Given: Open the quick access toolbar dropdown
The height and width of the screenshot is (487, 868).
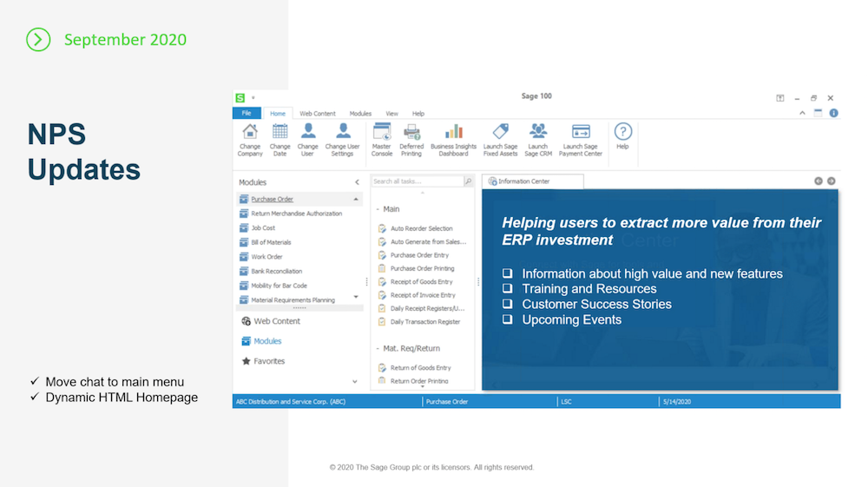Looking at the screenshot, I should (x=253, y=98).
